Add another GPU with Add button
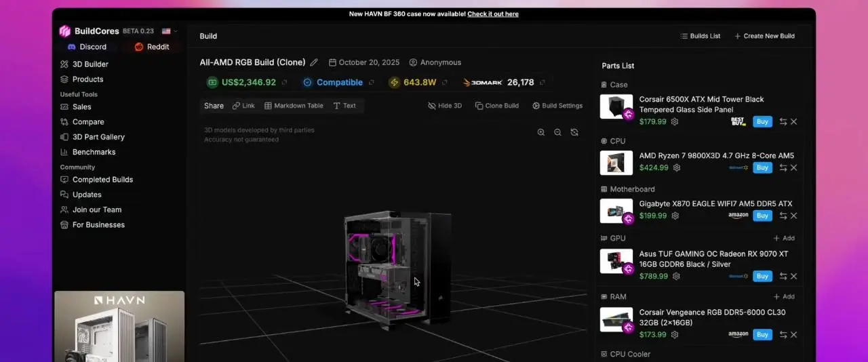868x362 pixels. coord(784,239)
